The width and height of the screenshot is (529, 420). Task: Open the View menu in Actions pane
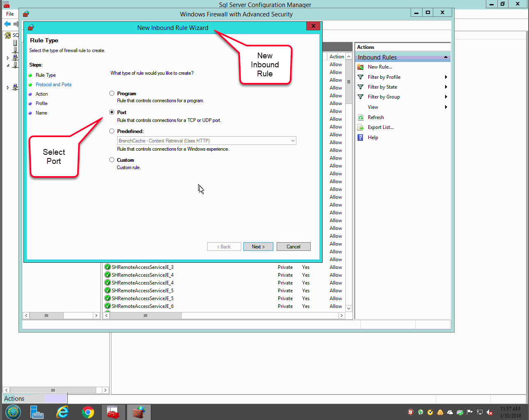pos(373,107)
